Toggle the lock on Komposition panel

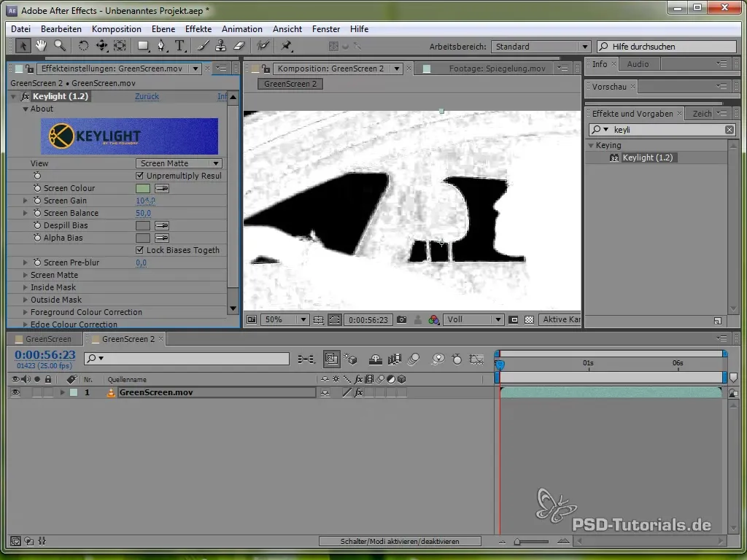point(266,69)
